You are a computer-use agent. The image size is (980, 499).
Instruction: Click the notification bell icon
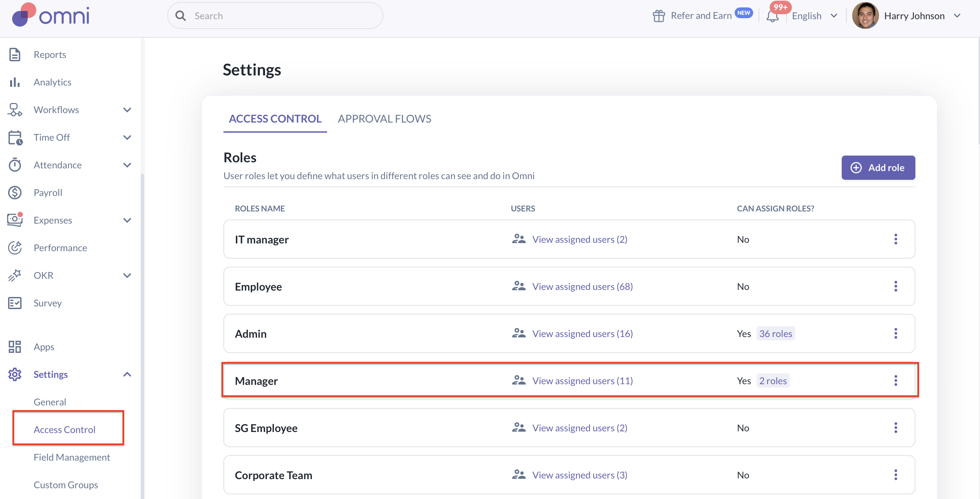pyautogui.click(x=772, y=16)
